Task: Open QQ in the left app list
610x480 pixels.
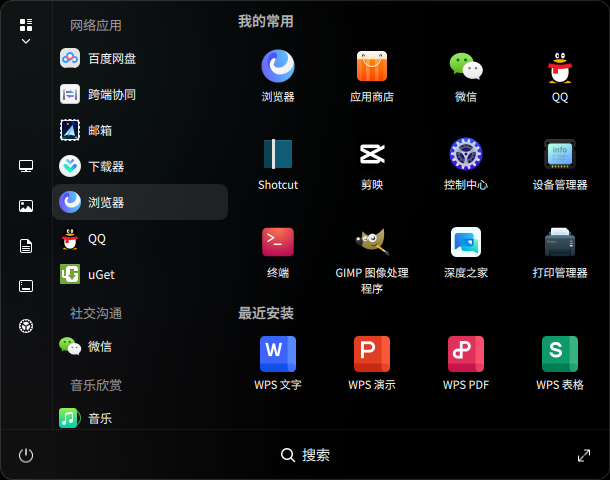Action: coord(140,238)
